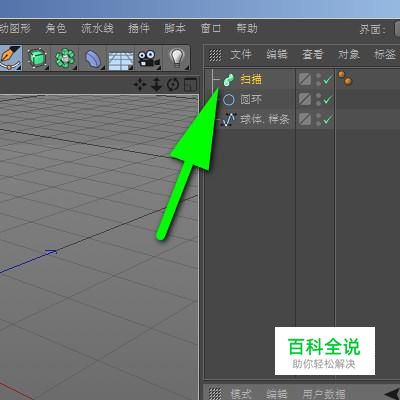Open Object Manager 编辑 menu
This screenshot has width=400, height=400.
tap(277, 55)
